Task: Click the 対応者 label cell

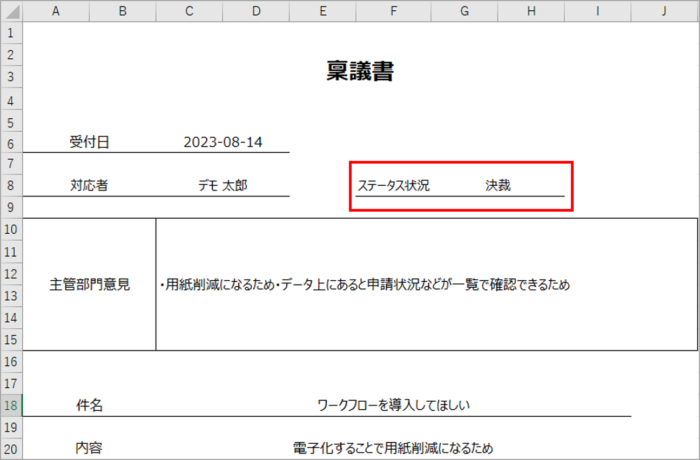Action: coord(89,185)
